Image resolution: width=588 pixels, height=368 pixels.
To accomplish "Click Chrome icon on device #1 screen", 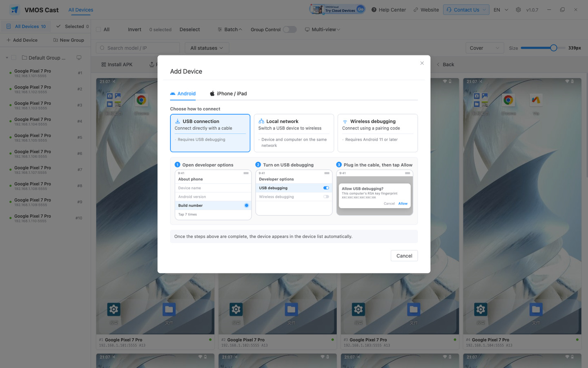I will [141, 100].
